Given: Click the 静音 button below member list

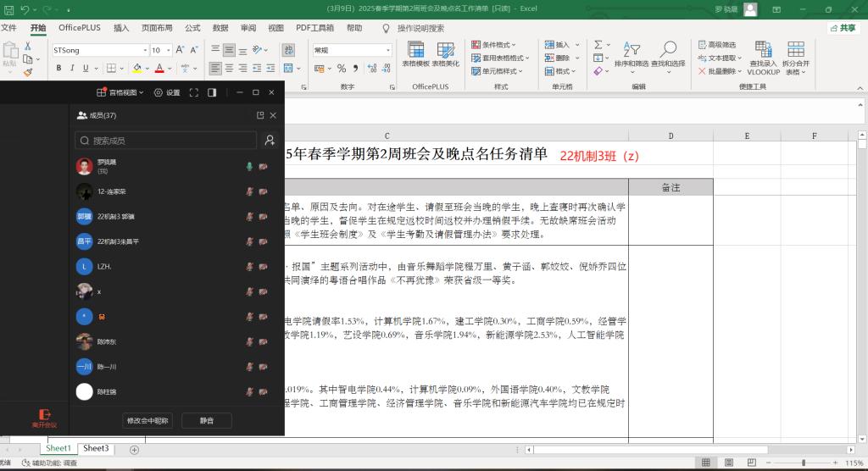Looking at the screenshot, I should click(x=206, y=420).
